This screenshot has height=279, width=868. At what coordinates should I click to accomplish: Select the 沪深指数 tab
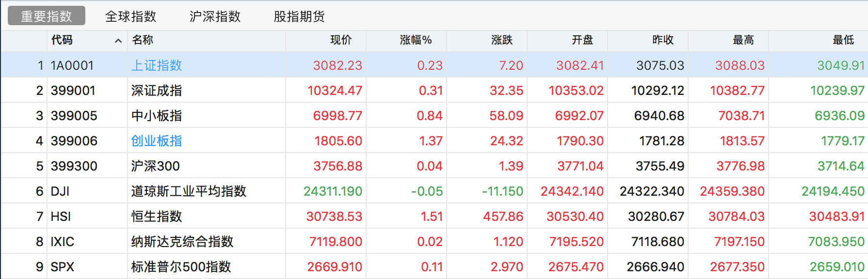[x=215, y=16]
